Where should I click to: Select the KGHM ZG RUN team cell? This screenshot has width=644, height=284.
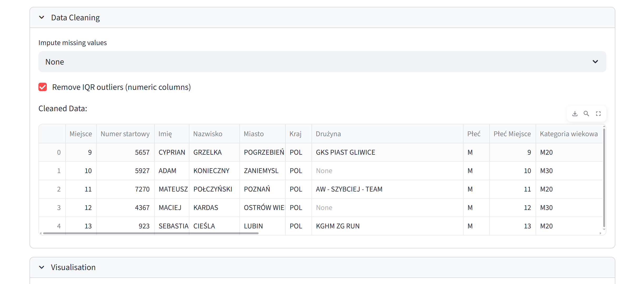click(x=338, y=226)
